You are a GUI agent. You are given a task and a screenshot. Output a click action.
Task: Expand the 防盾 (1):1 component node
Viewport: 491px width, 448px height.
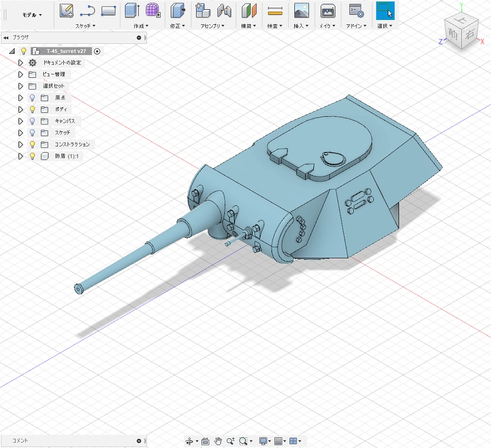21,156
